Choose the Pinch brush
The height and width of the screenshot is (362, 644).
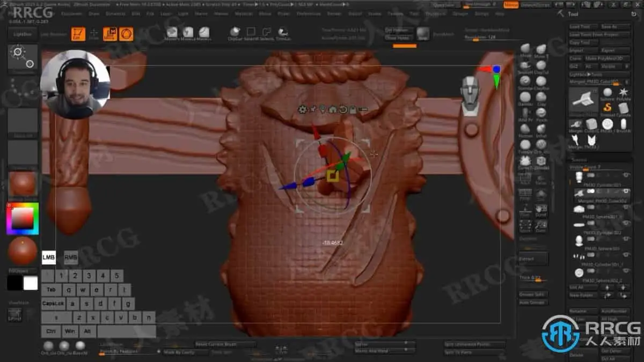pyautogui.click(x=541, y=114)
